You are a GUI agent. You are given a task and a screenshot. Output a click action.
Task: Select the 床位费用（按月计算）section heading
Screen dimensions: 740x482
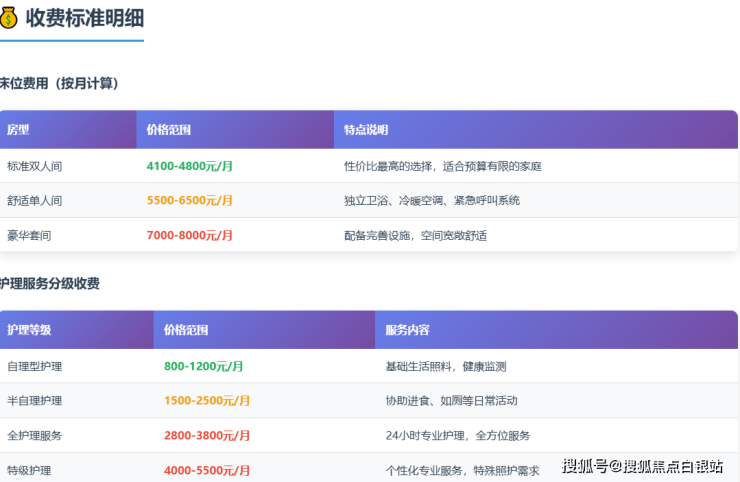pyautogui.click(x=59, y=83)
